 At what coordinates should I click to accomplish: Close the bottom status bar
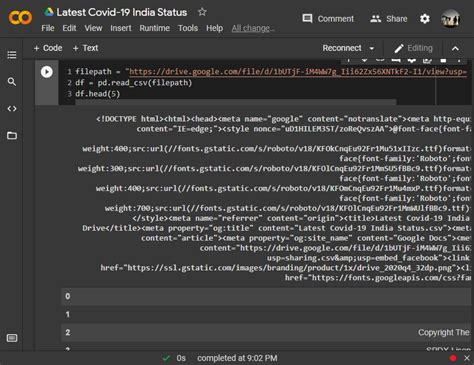(x=467, y=358)
